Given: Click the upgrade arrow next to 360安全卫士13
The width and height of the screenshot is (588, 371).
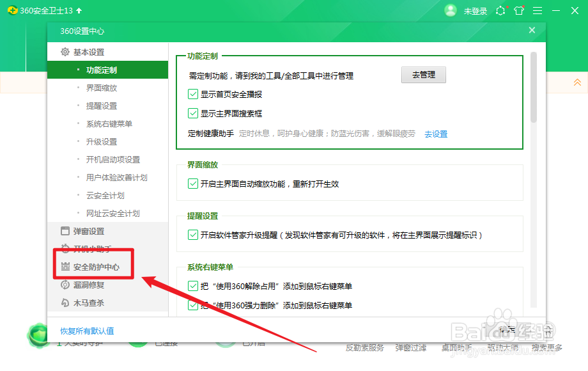Looking at the screenshot, I should (79, 10).
